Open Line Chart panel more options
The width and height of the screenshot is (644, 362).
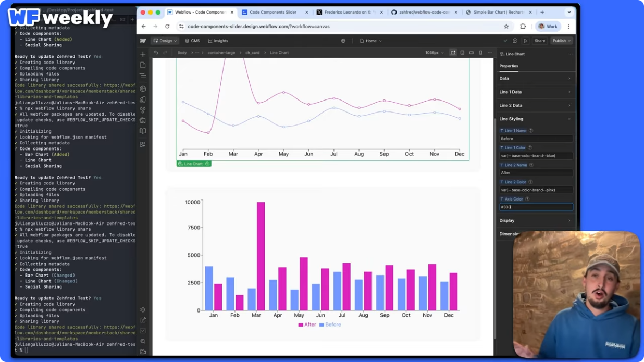click(x=571, y=54)
